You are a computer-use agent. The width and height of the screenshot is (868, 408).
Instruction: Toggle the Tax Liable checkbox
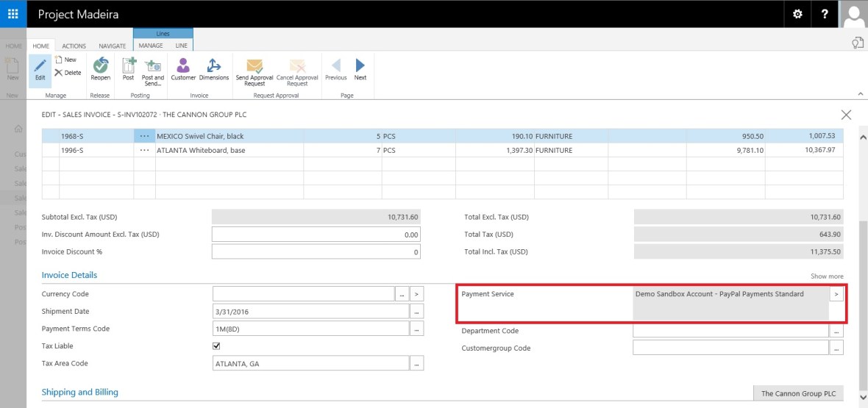click(216, 346)
